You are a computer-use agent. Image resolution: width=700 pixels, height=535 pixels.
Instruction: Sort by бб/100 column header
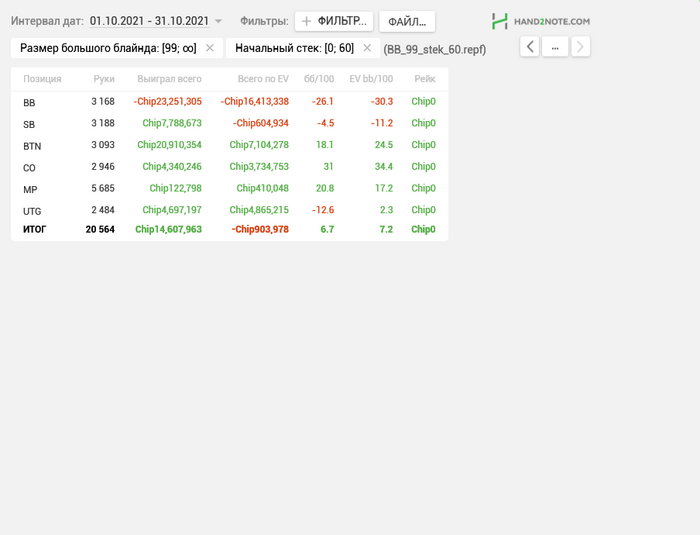click(x=319, y=79)
